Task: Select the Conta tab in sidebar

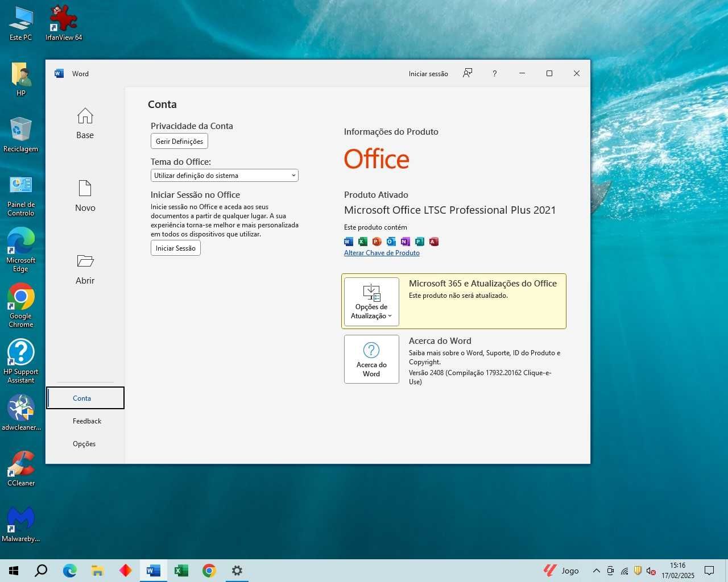Action: point(85,398)
